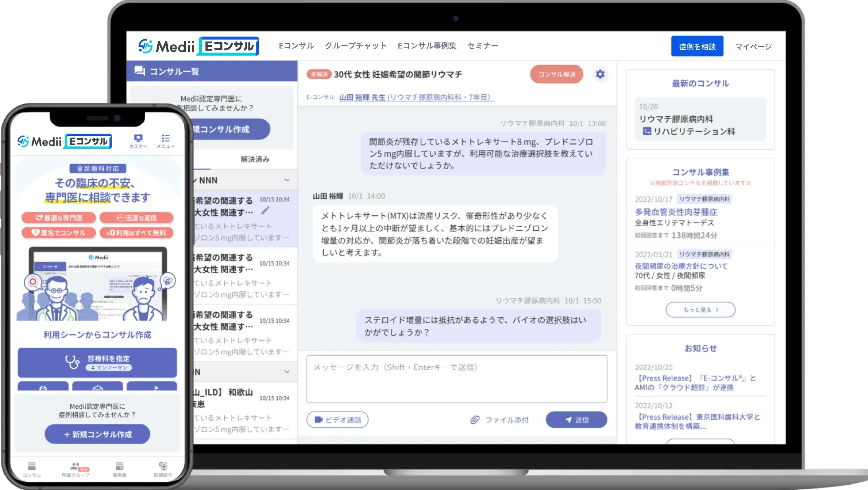Open the 多発血管炎性肉芽腫症 case link
868x490 pixels.
pos(676,212)
